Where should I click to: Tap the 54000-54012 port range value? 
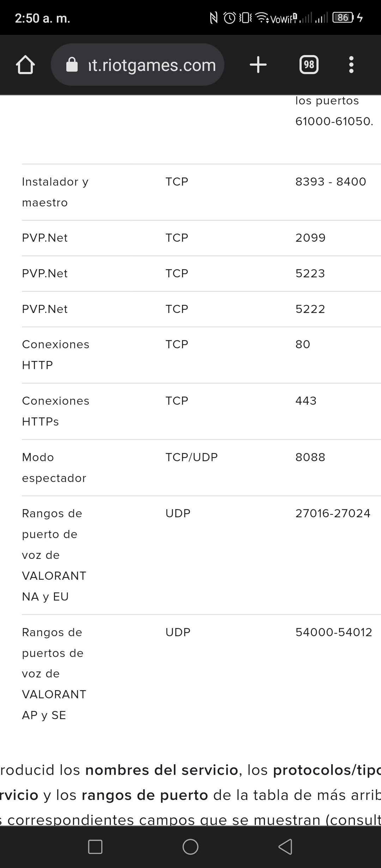[x=334, y=632]
